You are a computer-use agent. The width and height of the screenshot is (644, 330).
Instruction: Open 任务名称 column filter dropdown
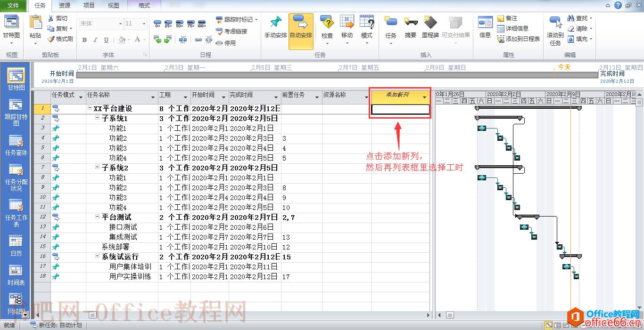pos(153,97)
